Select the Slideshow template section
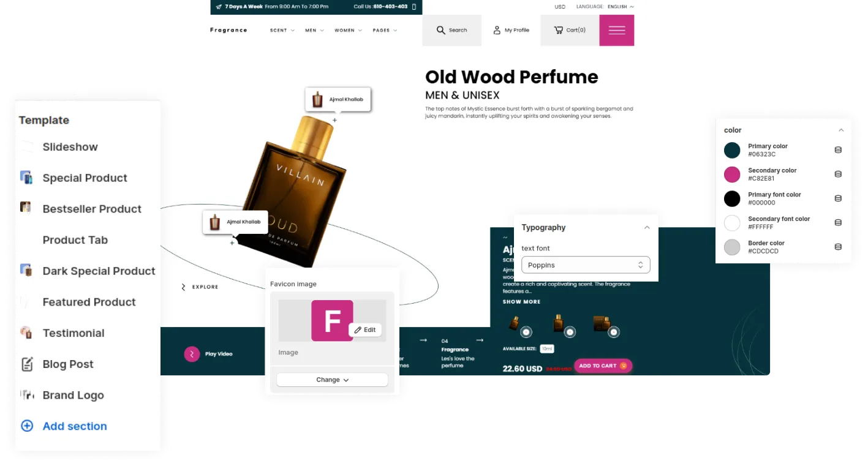The image size is (868, 466). pyautogui.click(x=70, y=147)
